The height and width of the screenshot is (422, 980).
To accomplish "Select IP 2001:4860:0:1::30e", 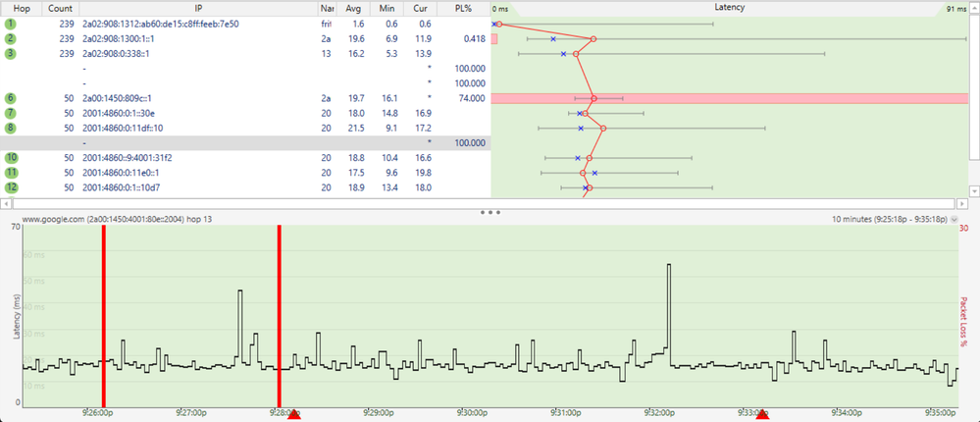I will pos(118,113).
